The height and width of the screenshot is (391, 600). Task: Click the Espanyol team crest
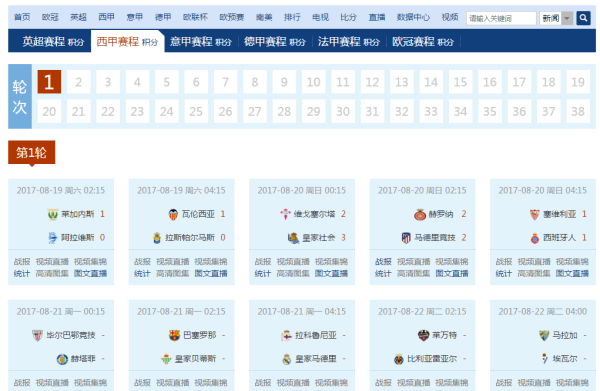point(535,238)
